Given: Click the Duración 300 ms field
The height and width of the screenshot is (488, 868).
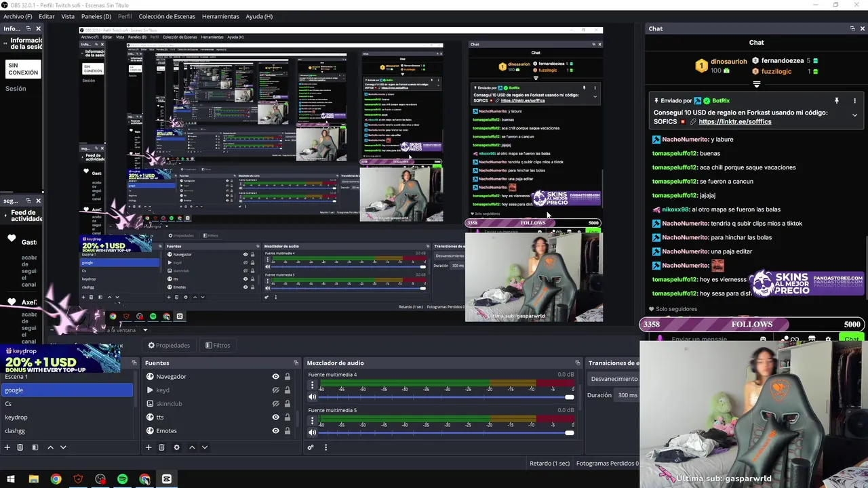Looking at the screenshot, I should [x=627, y=395].
